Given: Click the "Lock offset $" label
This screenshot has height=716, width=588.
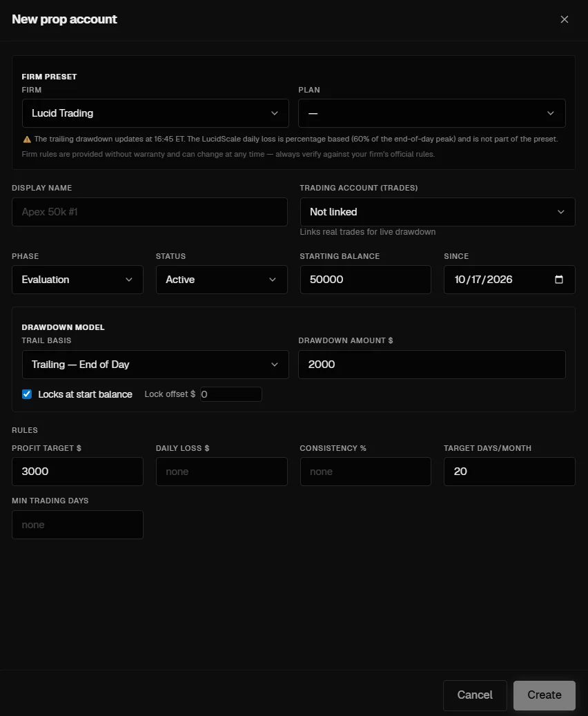Looking at the screenshot, I should 170,394.
